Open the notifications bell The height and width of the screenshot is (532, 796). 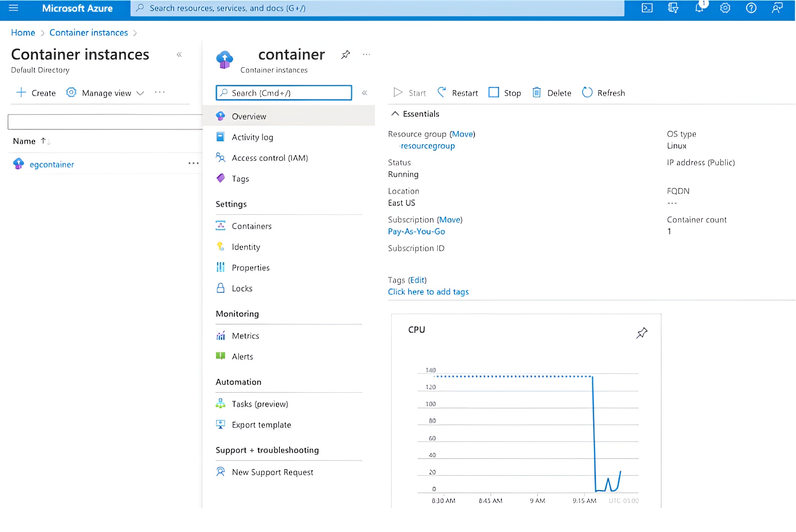[699, 8]
